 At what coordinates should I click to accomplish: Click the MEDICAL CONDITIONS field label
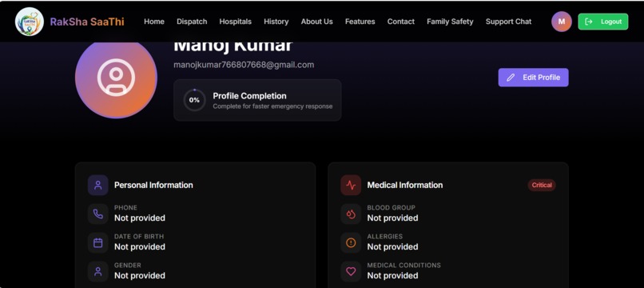(x=403, y=266)
